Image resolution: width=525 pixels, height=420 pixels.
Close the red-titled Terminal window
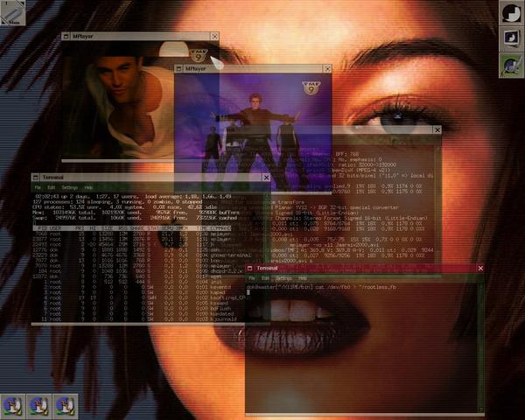pos(480,269)
